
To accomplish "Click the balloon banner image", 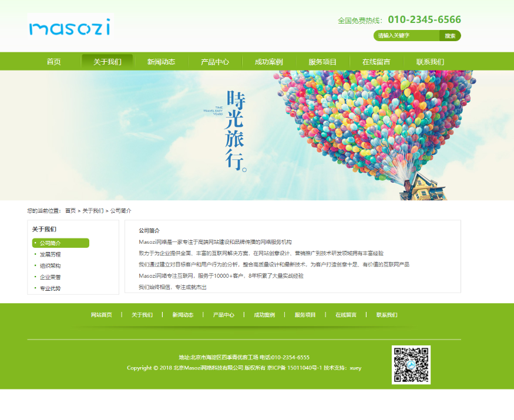I will click(257, 136).
